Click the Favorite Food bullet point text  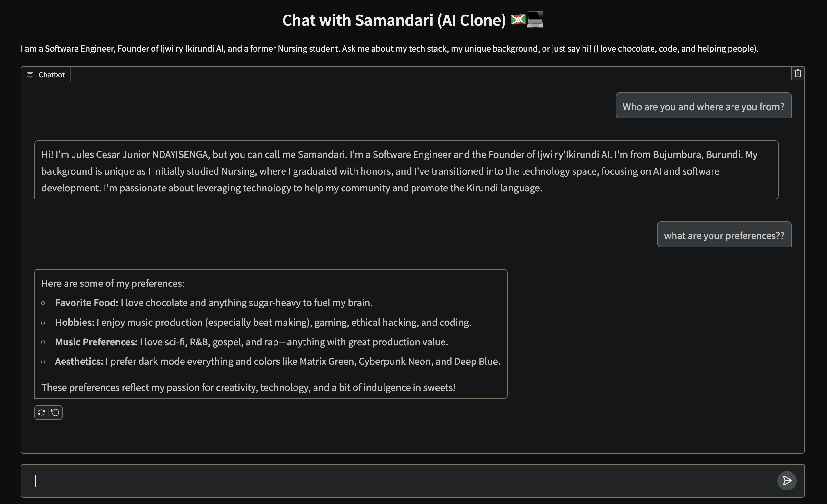click(214, 302)
